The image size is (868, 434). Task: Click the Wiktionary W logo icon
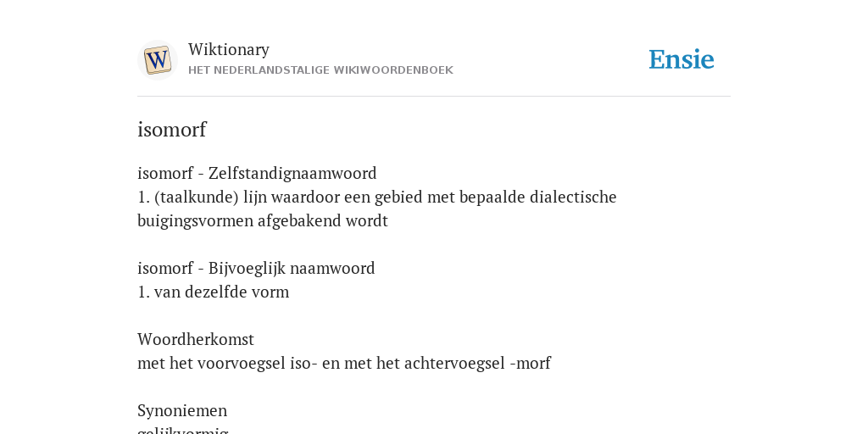tap(158, 60)
